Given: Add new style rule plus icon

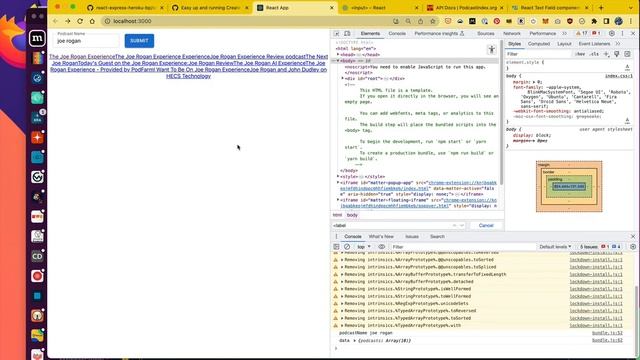Looking at the screenshot, I should click(x=606, y=54).
